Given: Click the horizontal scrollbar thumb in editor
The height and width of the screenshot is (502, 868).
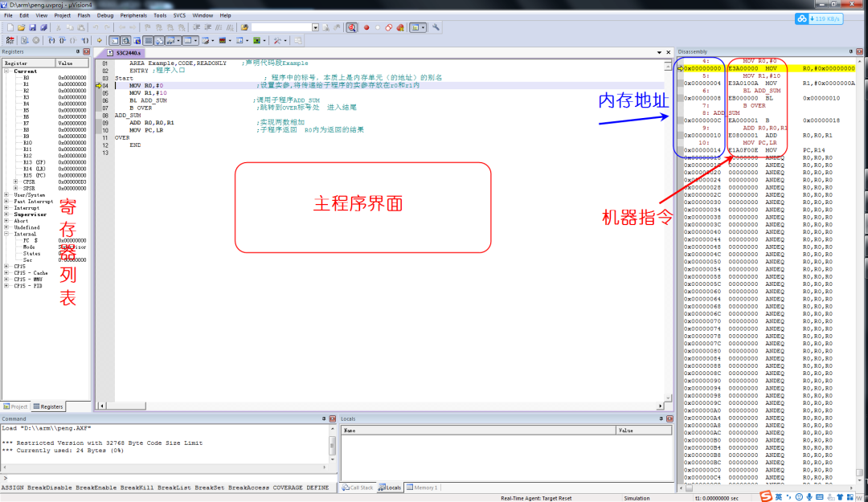Looking at the screenshot, I should [125, 406].
